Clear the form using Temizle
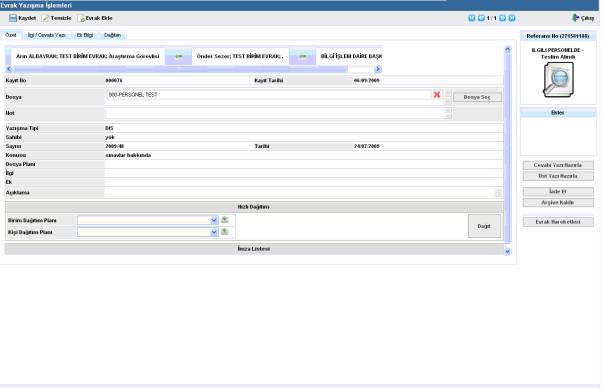604x388 pixels. coord(57,18)
